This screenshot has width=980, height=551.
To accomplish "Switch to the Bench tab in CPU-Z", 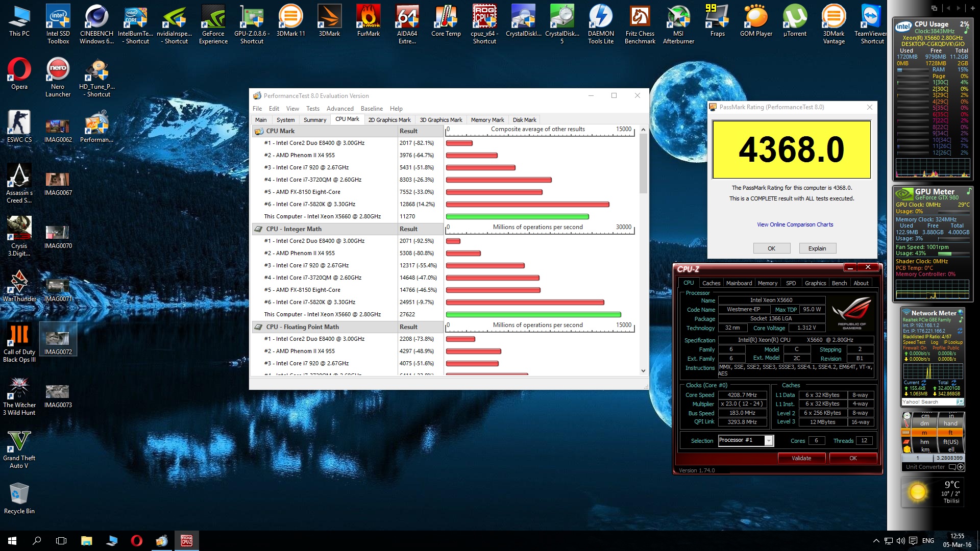I will coord(839,283).
